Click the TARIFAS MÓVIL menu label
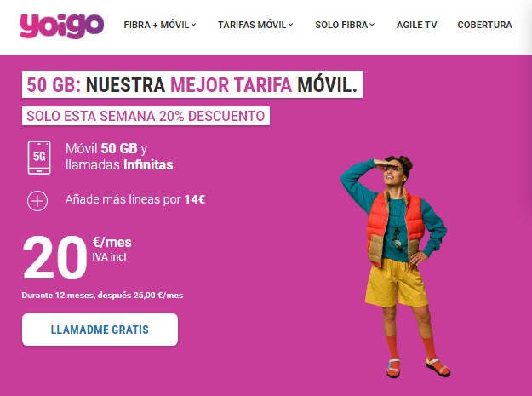Viewport: 532px width, 396px height. pos(252,25)
